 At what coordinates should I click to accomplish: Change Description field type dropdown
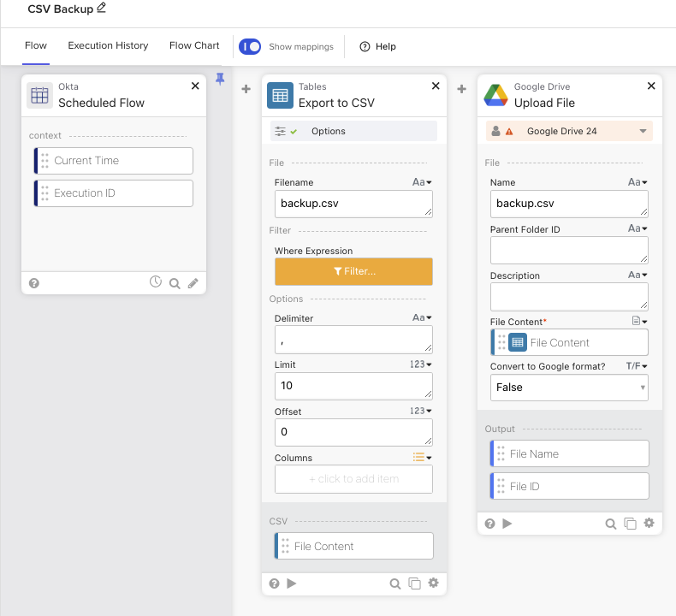(637, 275)
